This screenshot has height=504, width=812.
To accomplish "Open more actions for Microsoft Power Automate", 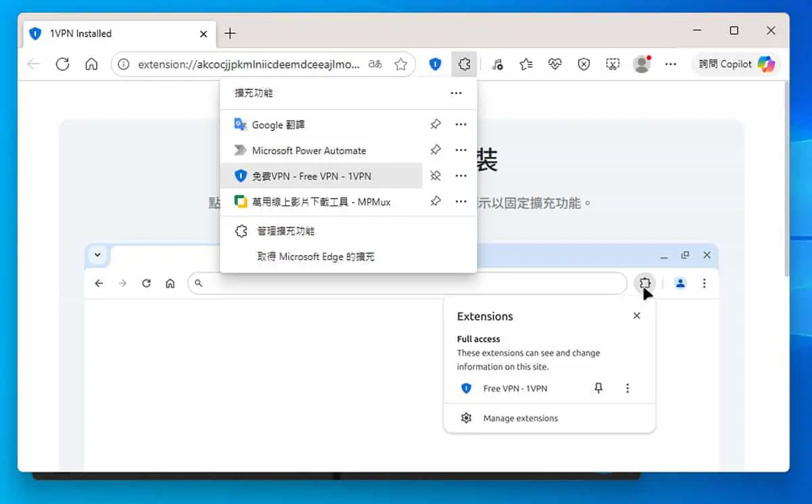I will [x=461, y=150].
